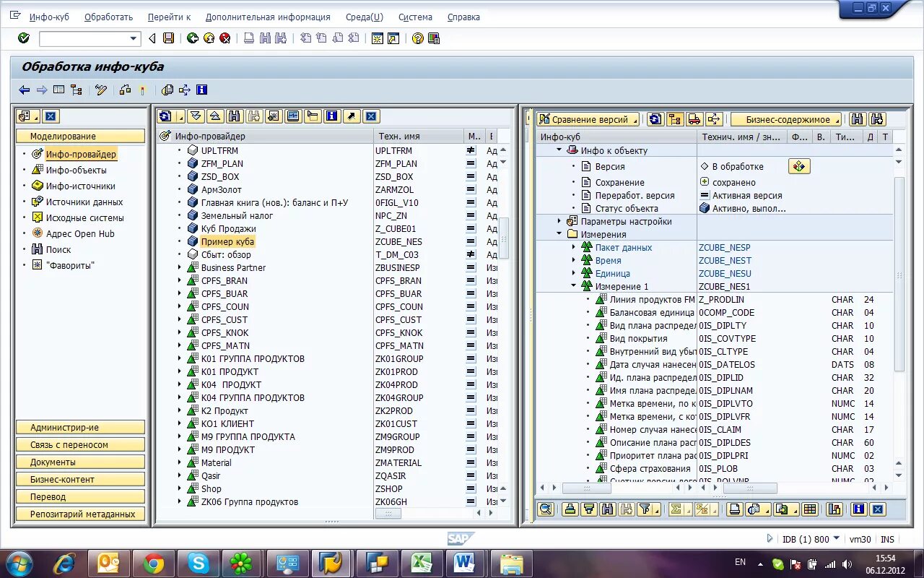Viewport: 924px width, 578px height.
Task: Close the middle tree panel with X icon
Action: click(370, 116)
